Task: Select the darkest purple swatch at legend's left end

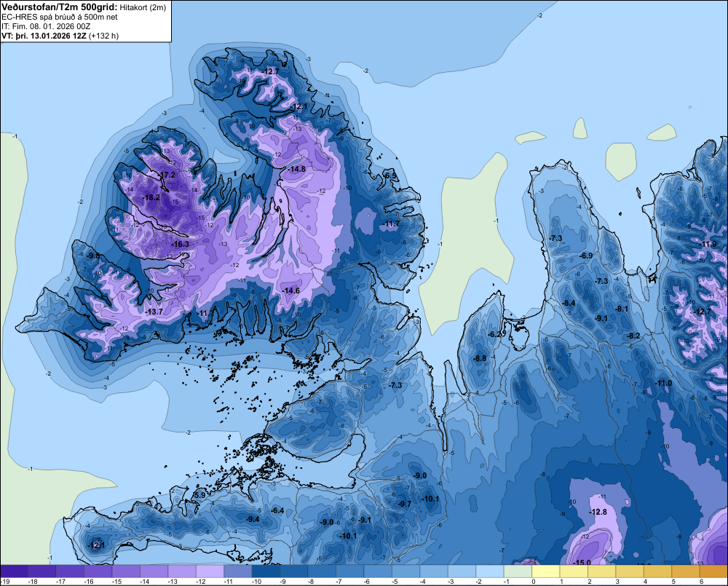Action: [14, 571]
